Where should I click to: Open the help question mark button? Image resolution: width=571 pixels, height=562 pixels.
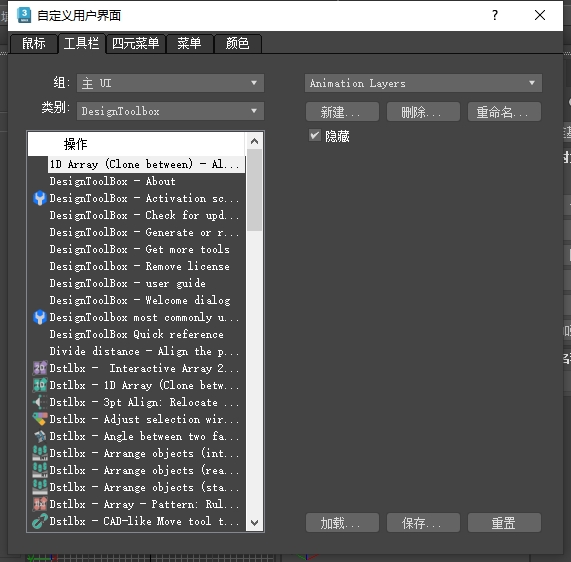495,15
